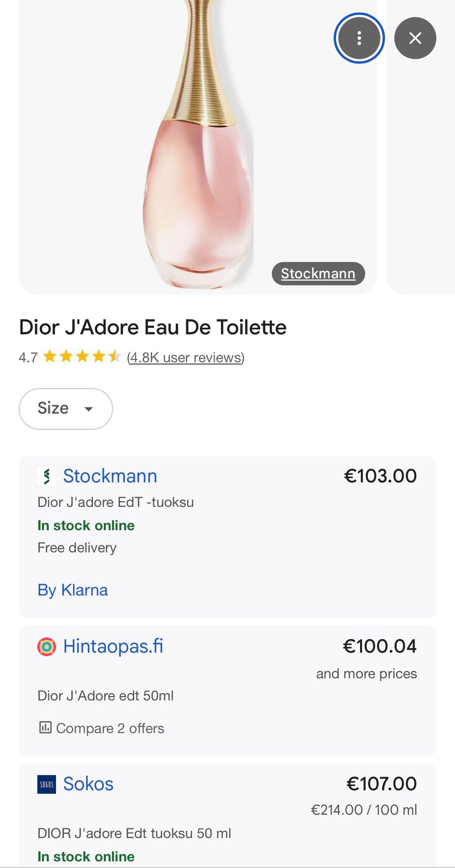Viewport: 455px width, 868px height.
Task: Click the Sokos store logo icon
Action: pyautogui.click(x=46, y=784)
